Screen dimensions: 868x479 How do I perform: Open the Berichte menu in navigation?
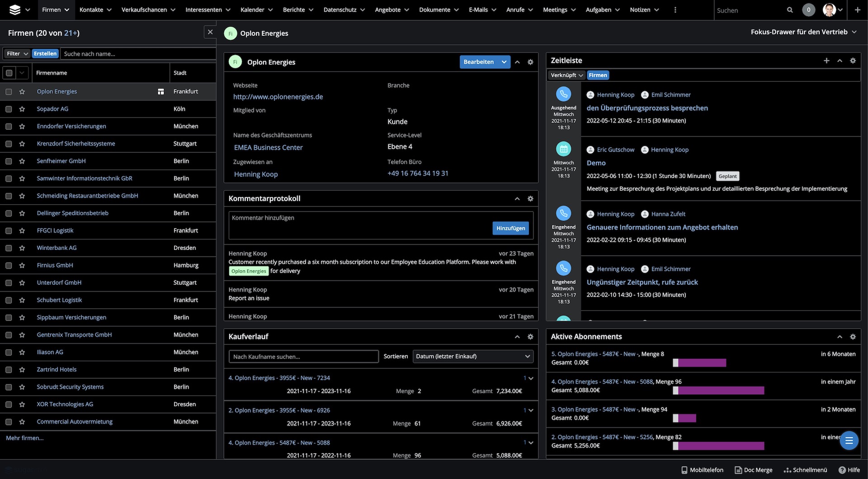(298, 10)
